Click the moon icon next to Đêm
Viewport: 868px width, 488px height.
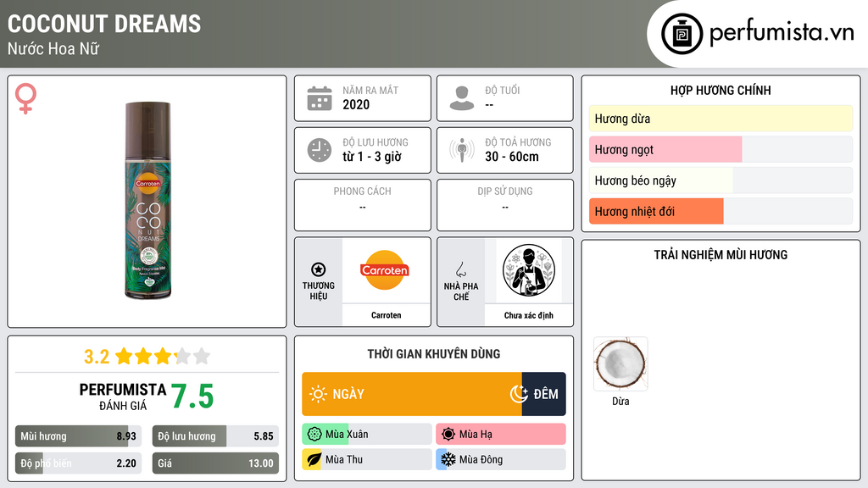pos(519,394)
